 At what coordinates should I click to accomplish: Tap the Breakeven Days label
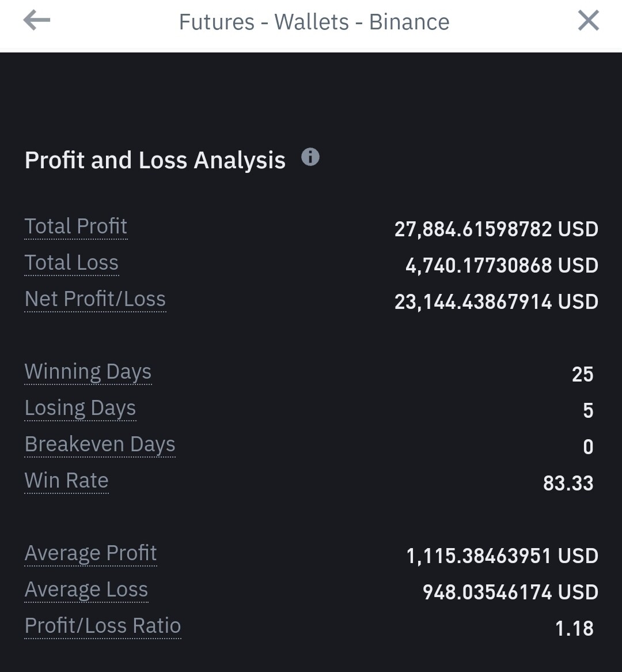[x=100, y=444]
